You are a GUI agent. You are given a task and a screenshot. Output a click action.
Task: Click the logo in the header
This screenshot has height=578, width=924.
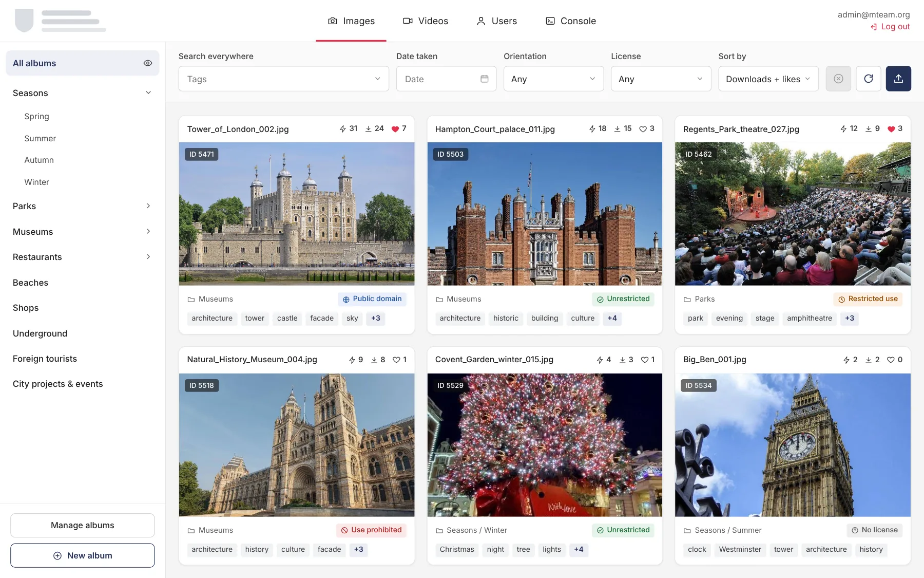tap(61, 21)
